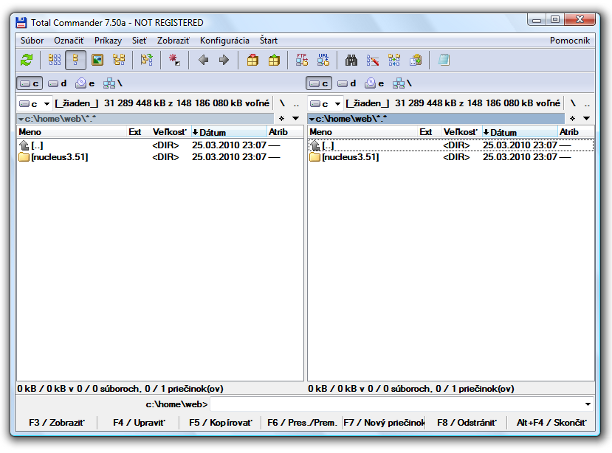Viewport: 612px width, 453px height.
Task: Click Alt+F4 / Skončiť button
Action: [x=551, y=423]
